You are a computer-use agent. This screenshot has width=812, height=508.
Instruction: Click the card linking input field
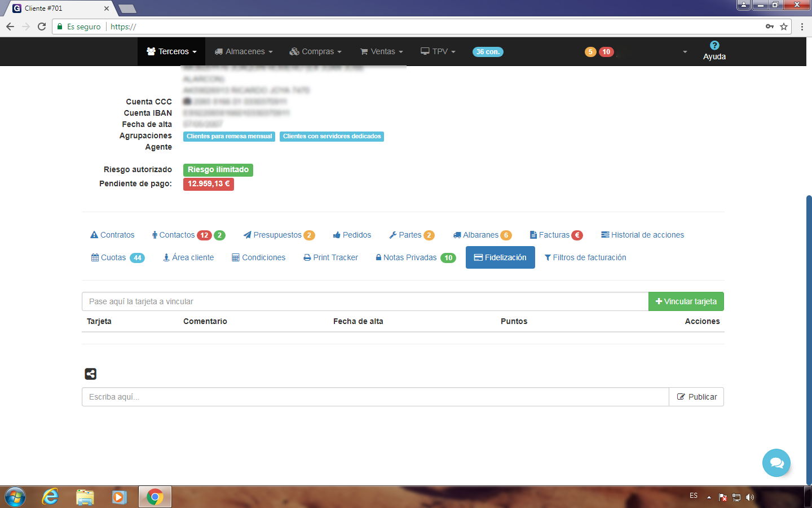365,301
